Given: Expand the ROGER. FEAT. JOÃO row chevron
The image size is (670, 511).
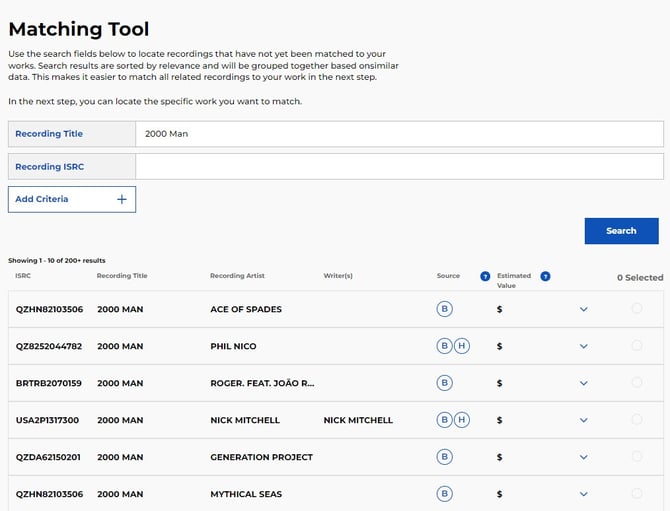Looking at the screenshot, I should tap(584, 383).
